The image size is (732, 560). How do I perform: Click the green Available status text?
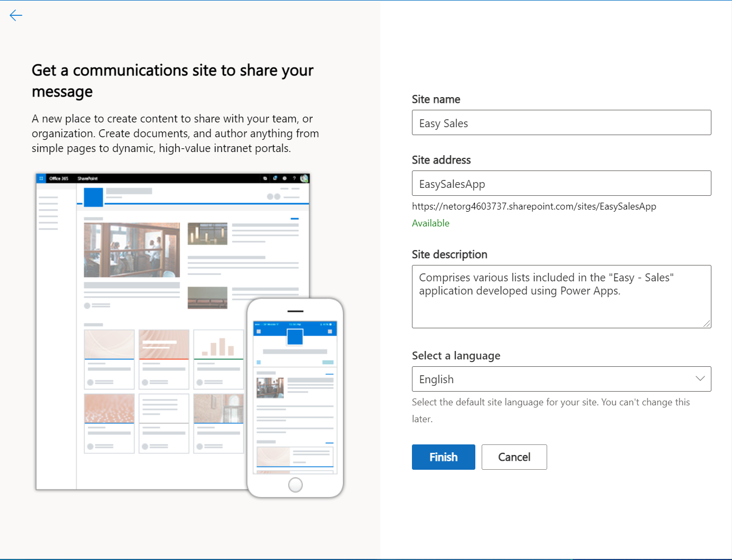[x=430, y=223]
